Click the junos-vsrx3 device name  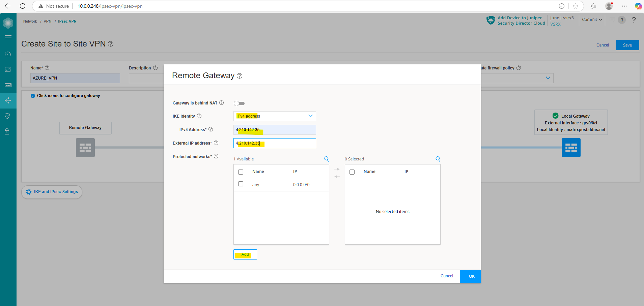[x=562, y=18]
